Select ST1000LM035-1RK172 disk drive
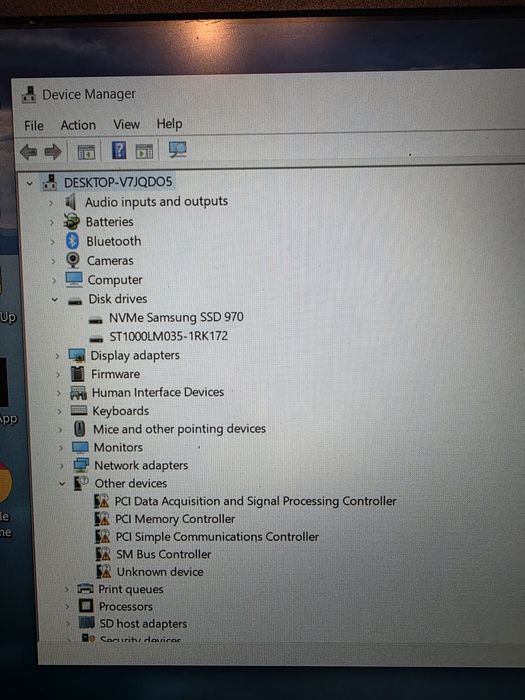The height and width of the screenshot is (700, 525). [169, 336]
